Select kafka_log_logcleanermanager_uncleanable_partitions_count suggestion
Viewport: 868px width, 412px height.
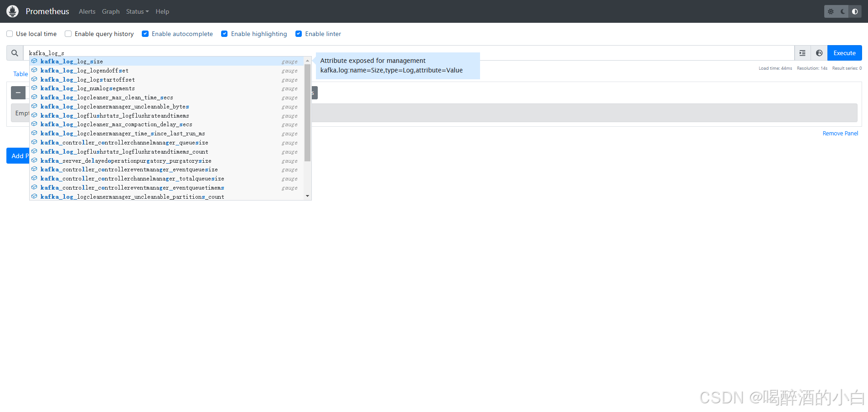pos(167,196)
